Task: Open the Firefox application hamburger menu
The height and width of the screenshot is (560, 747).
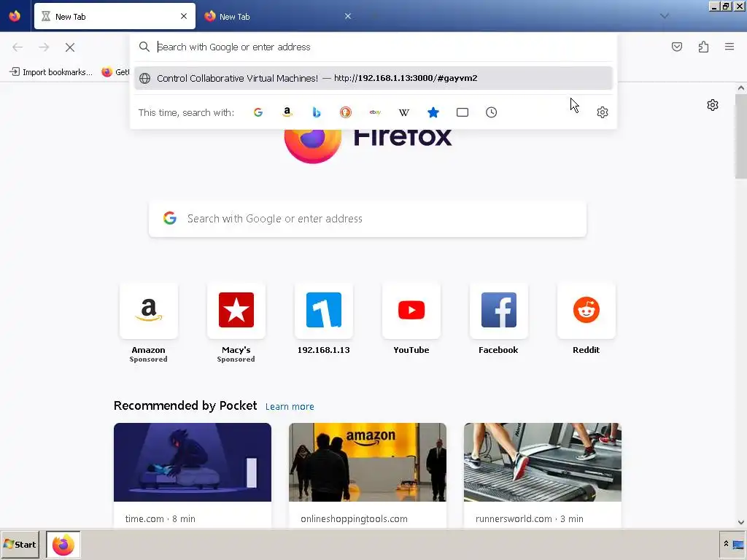Action: (729, 47)
